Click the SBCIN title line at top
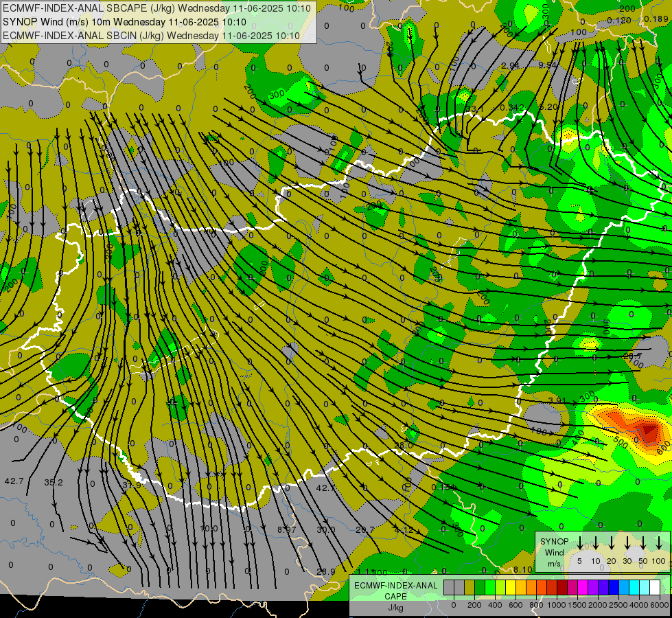This screenshot has width=672, height=618. pos(151,36)
